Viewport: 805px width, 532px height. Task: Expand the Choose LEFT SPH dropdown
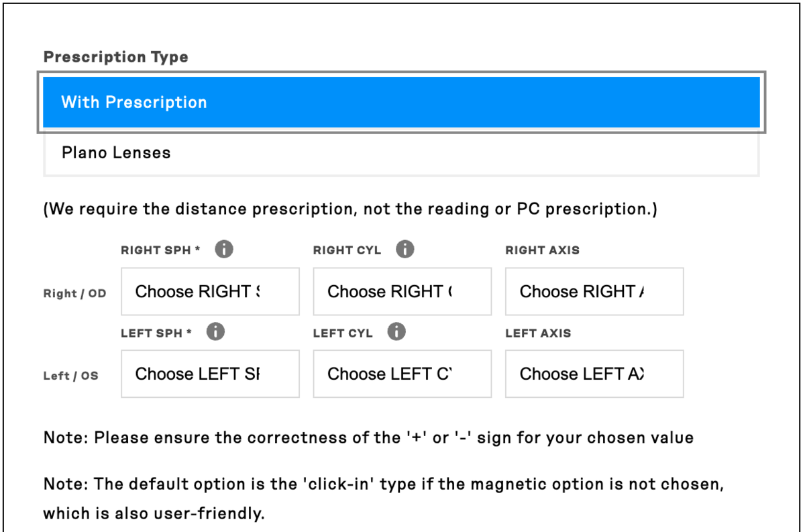[x=210, y=374]
